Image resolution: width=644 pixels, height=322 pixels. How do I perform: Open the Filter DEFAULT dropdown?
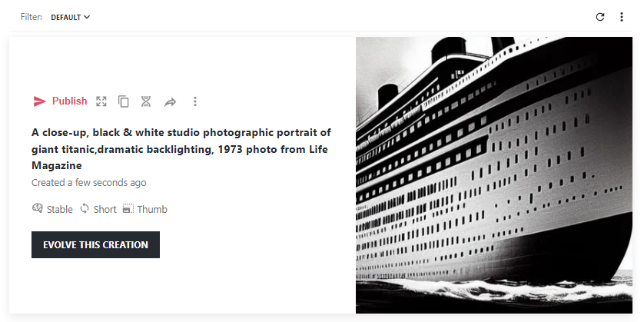point(70,17)
